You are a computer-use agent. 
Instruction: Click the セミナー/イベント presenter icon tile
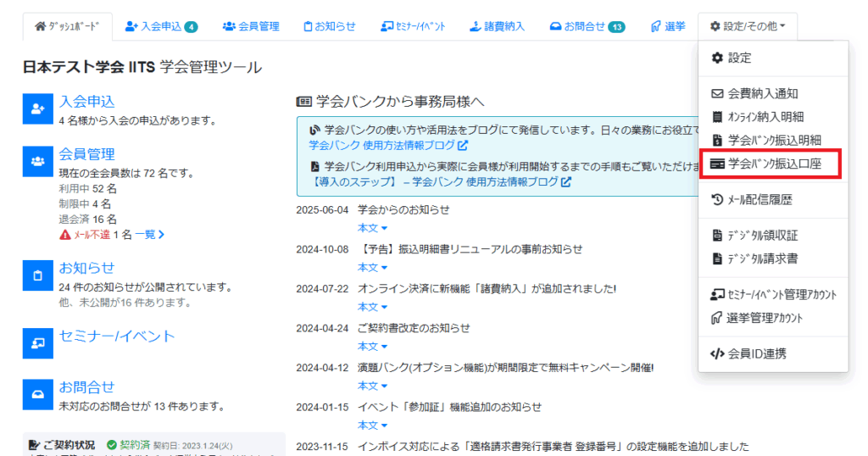pyautogui.click(x=38, y=343)
